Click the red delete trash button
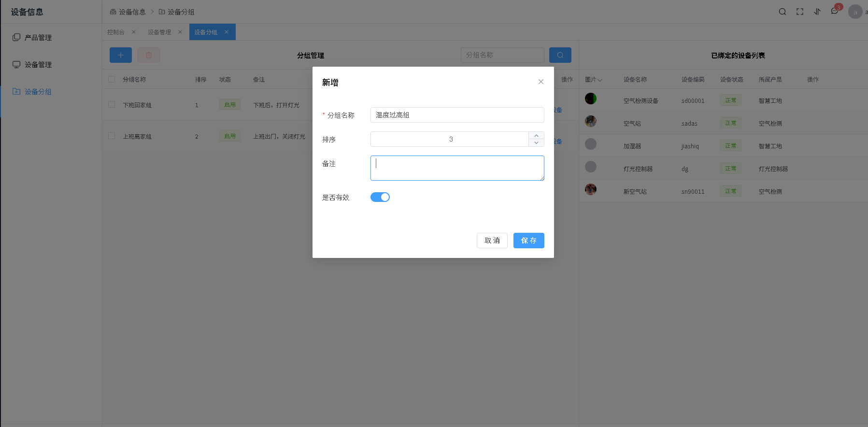This screenshot has width=868, height=427. tap(149, 55)
